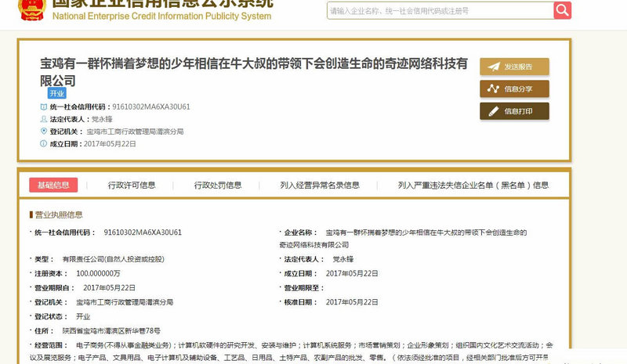Click the 营业期限自 date 2017年05月22日

[109, 288]
